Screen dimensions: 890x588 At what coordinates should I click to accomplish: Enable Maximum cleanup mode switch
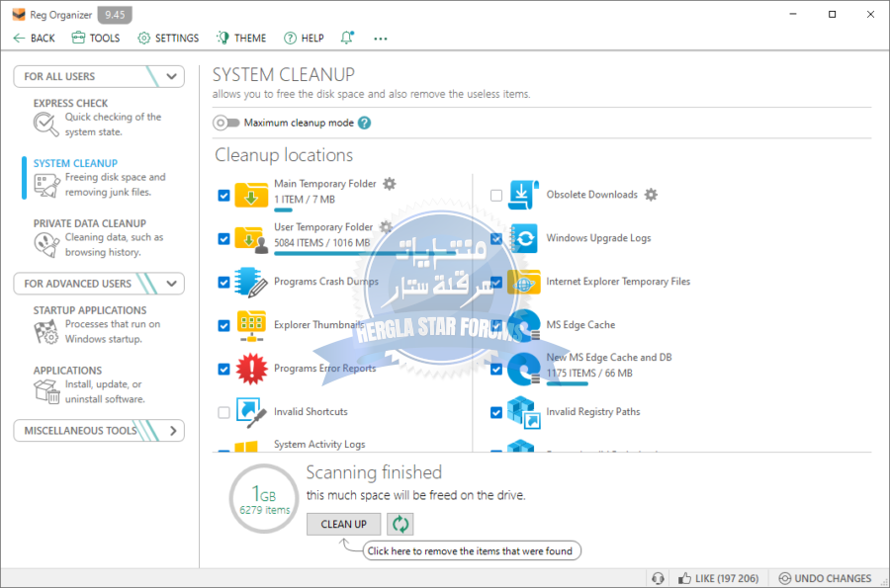[226, 123]
